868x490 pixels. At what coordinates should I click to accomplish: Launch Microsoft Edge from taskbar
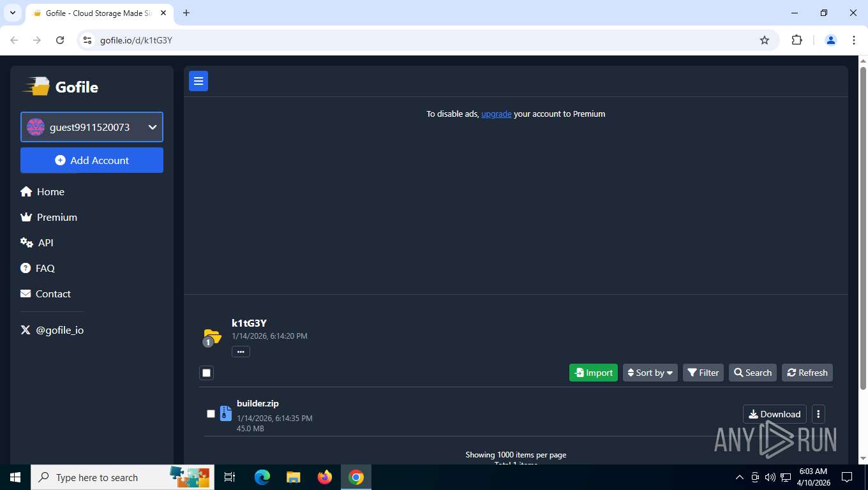pyautogui.click(x=262, y=477)
